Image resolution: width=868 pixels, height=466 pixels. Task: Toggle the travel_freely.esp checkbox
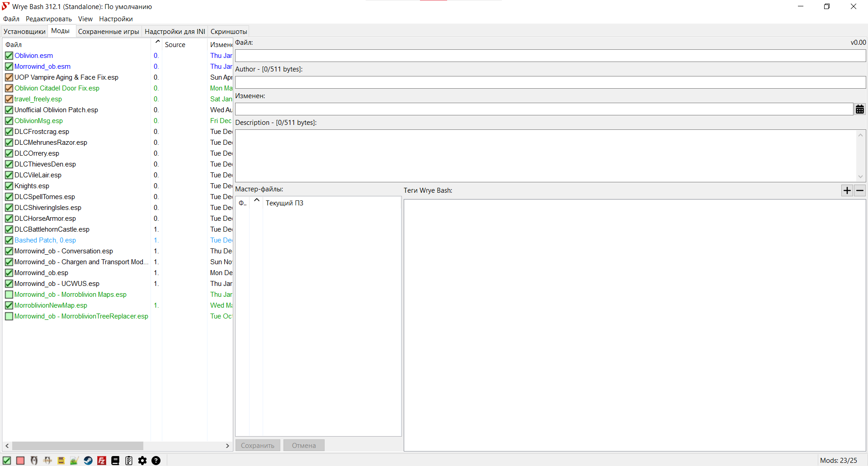(x=9, y=99)
